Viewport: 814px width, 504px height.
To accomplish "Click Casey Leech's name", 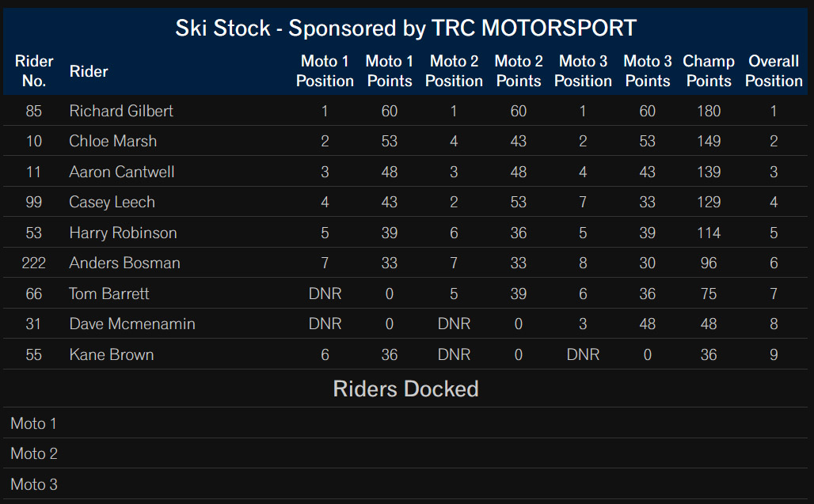I will (112, 202).
